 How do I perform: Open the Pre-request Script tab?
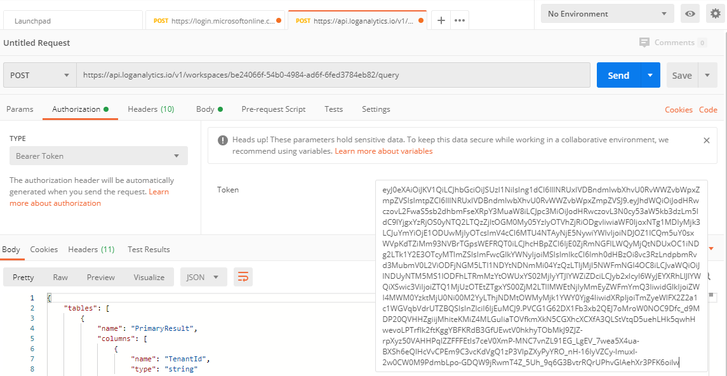[x=273, y=109]
